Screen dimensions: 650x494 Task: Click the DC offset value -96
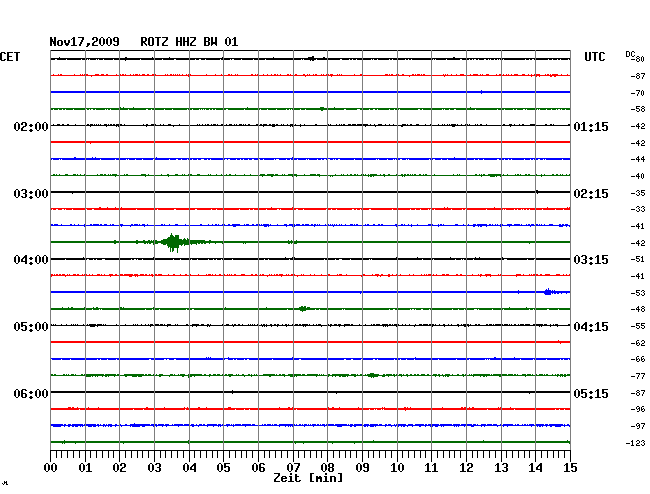click(x=638, y=409)
